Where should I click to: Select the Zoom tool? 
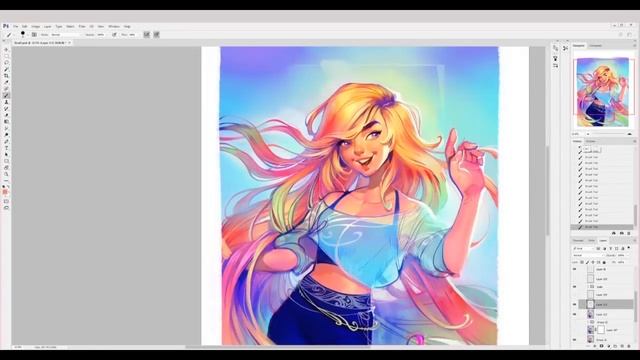tap(6, 174)
